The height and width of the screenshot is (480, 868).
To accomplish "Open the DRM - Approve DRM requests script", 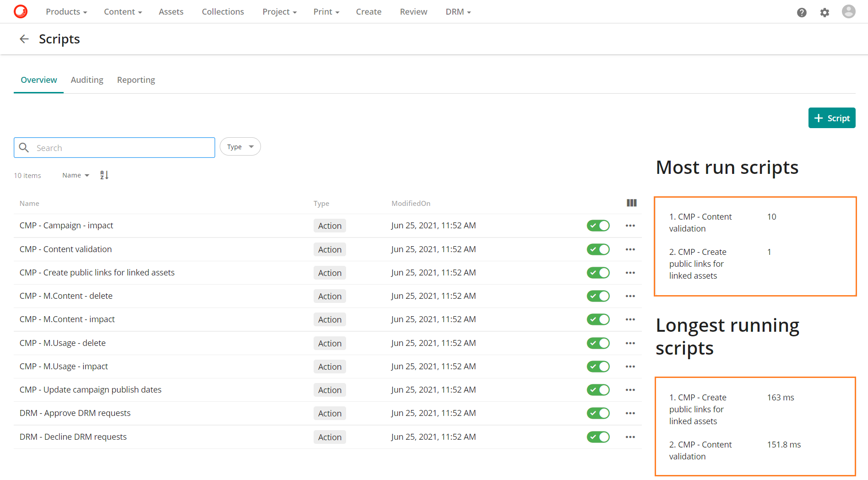I will (75, 413).
